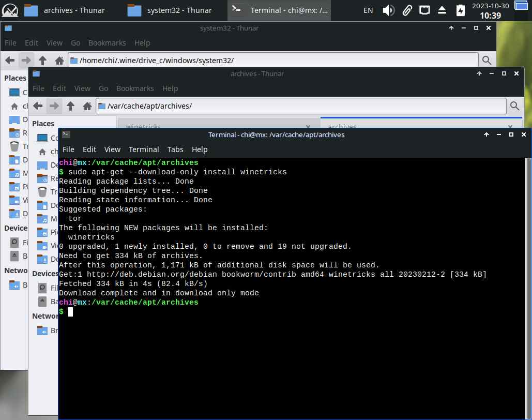The width and height of the screenshot is (532, 420).
Task: Open Bookmarks menu in system32 Thunar window
Action: pos(107,43)
